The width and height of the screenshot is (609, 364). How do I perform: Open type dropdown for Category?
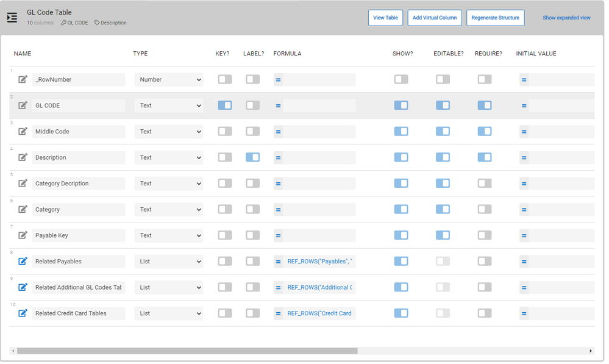tap(169, 210)
